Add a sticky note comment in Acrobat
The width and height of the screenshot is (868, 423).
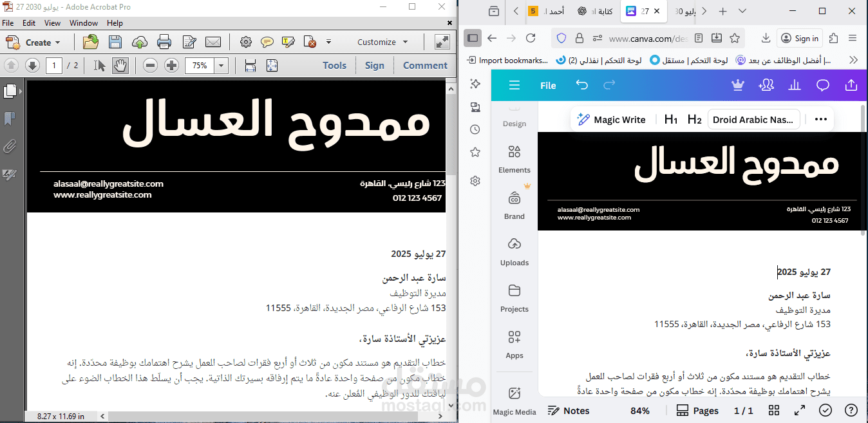coord(267,42)
